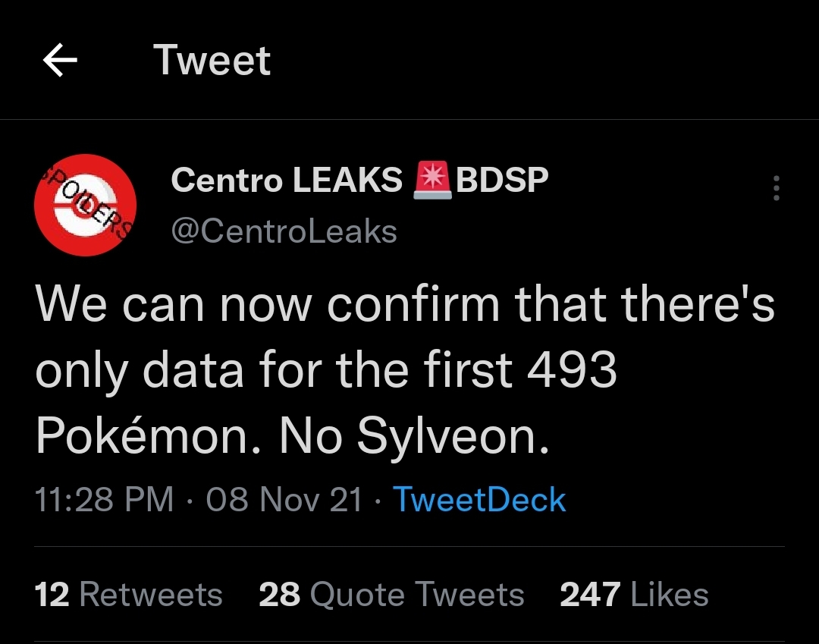The height and width of the screenshot is (644, 819).
Task: Tap the word Sylveon in the tweet
Action: click(x=452, y=436)
